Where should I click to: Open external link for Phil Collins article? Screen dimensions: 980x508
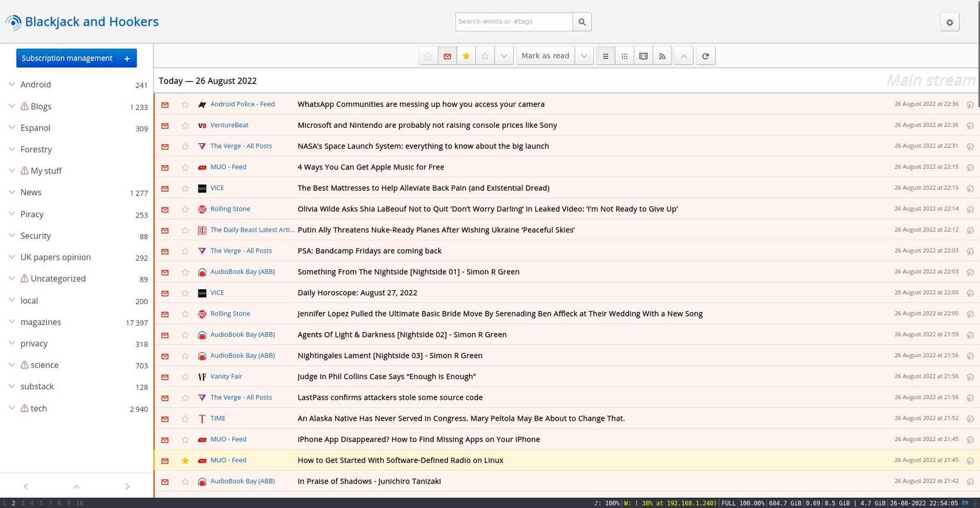(970, 377)
